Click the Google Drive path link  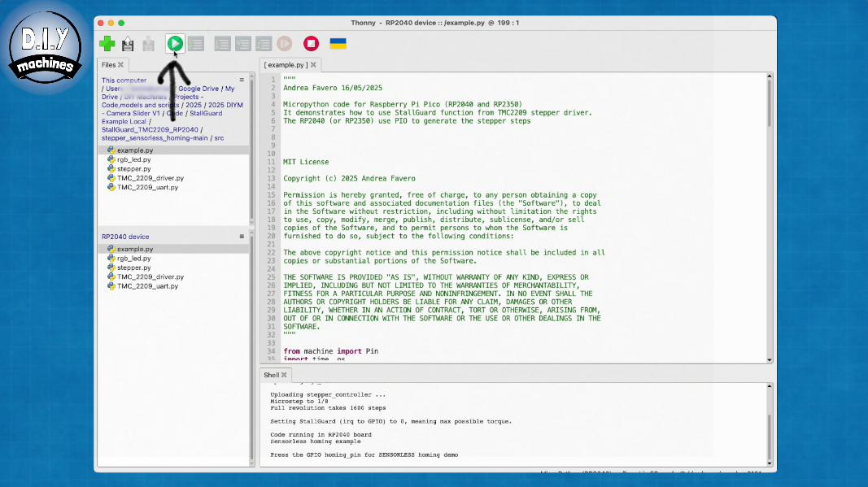198,89
